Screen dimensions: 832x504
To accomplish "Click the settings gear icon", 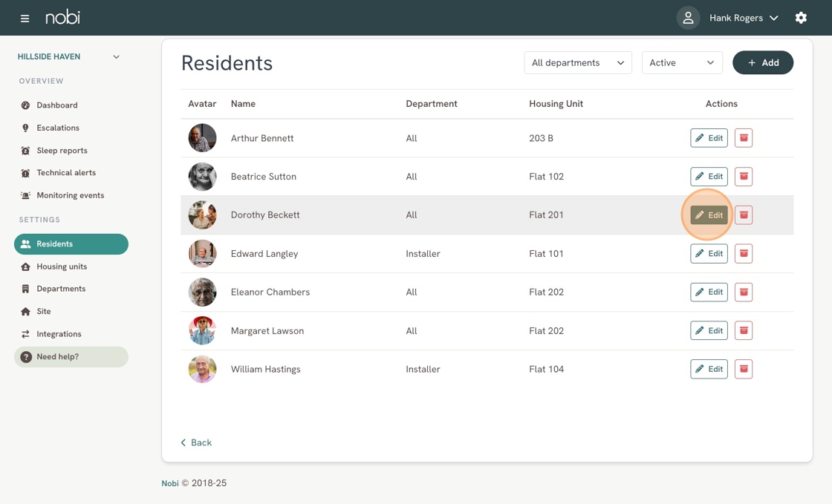I will coord(801,18).
